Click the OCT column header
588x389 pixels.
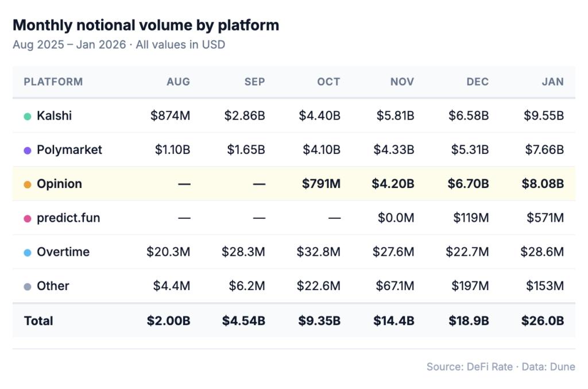coord(328,82)
